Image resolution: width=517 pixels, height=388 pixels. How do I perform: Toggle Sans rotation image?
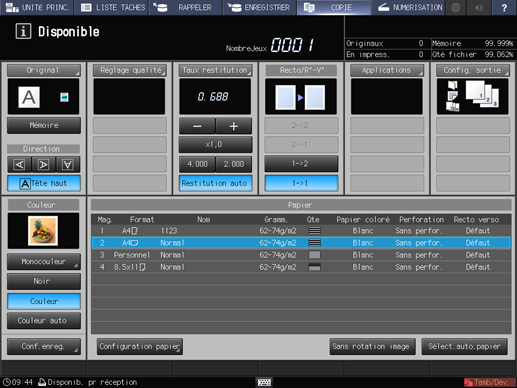tap(372, 347)
